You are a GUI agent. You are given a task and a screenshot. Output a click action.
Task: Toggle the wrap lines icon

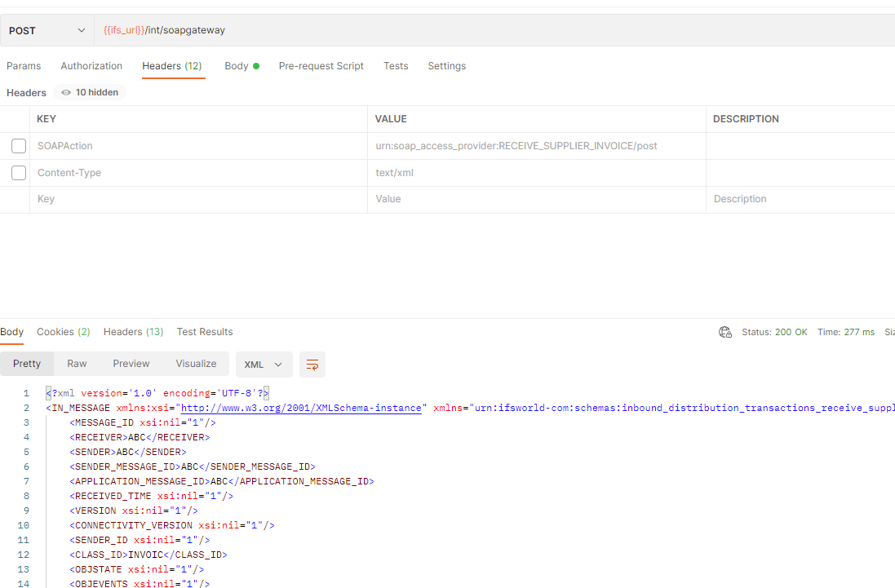click(x=312, y=365)
